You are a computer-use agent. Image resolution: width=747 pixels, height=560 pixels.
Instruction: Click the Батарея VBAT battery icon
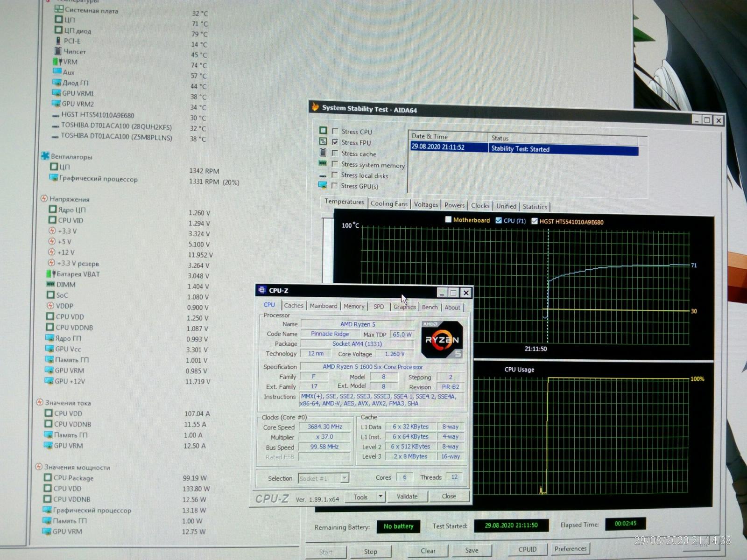tap(50, 274)
